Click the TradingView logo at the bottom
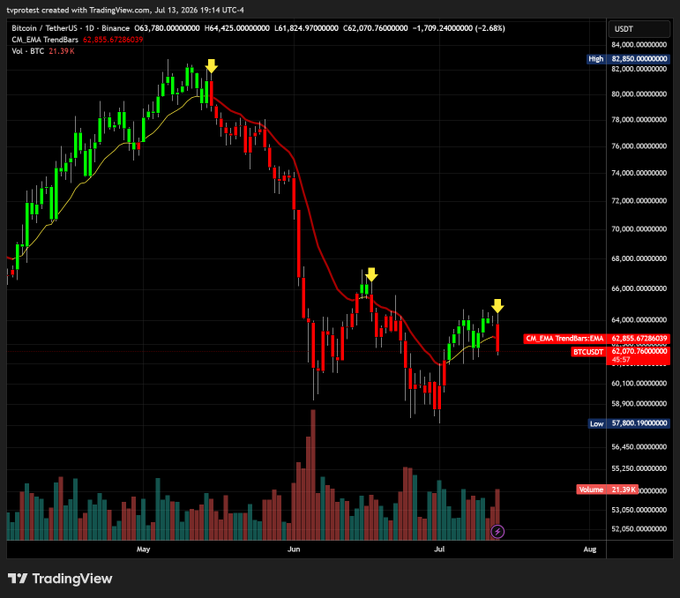680x598 pixels. coord(60,578)
